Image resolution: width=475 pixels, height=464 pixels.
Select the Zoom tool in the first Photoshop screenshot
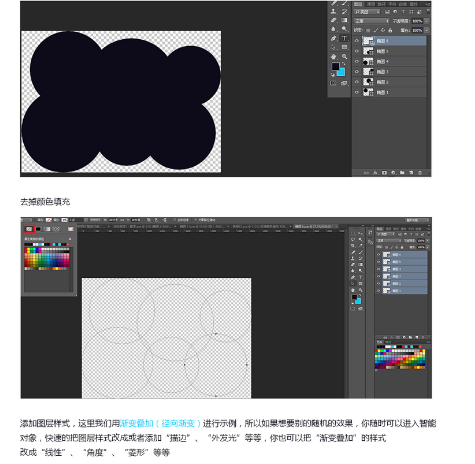[344, 56]
